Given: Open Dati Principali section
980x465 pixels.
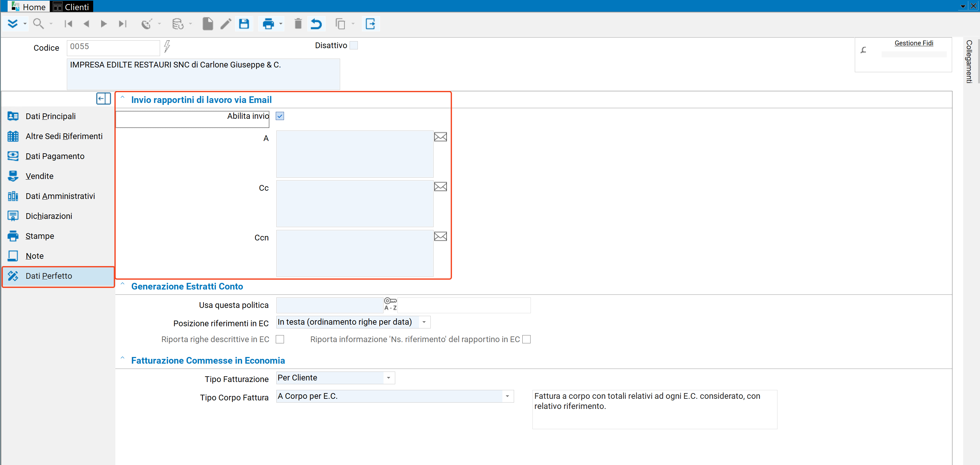Looking at the screenshot, I should (58, 116).
